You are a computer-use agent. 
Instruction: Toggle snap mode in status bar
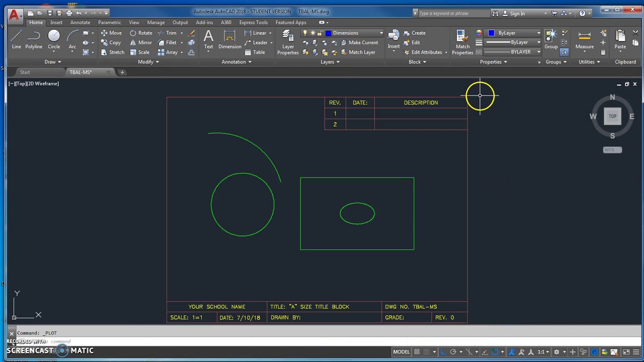tap(427, 352)
